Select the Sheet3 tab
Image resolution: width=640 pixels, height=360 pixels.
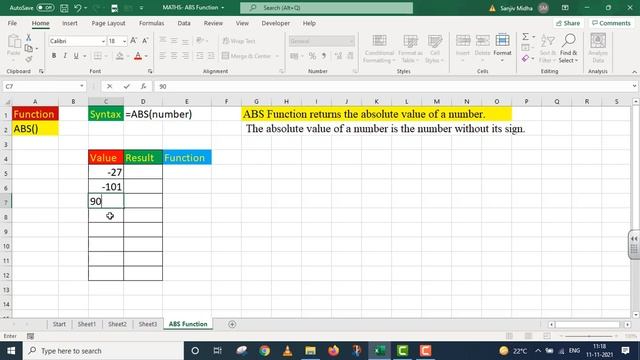[148, 324]
